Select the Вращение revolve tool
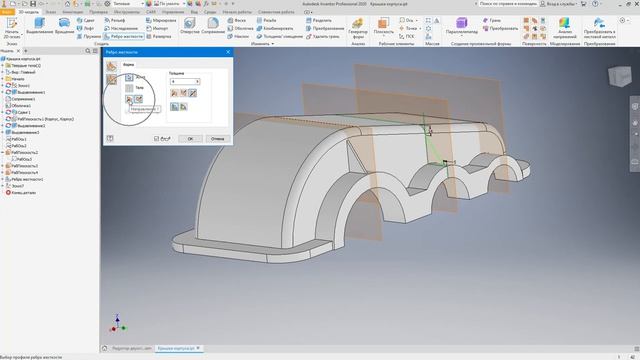 coord(64,26)
